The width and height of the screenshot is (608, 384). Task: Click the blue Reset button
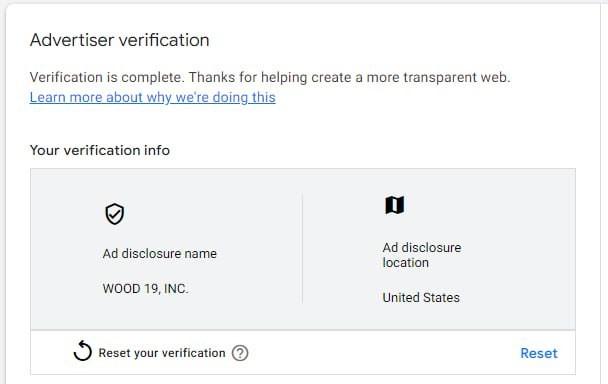[x=539, y=353]
